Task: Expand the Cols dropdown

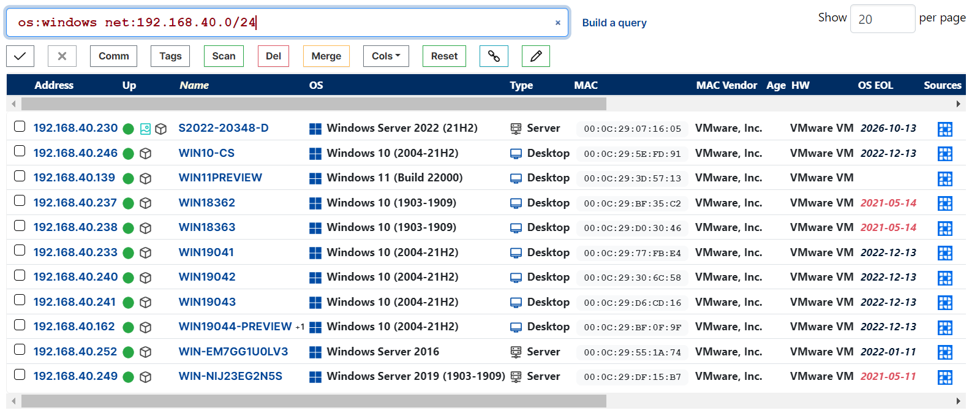Action: (385, 56)
